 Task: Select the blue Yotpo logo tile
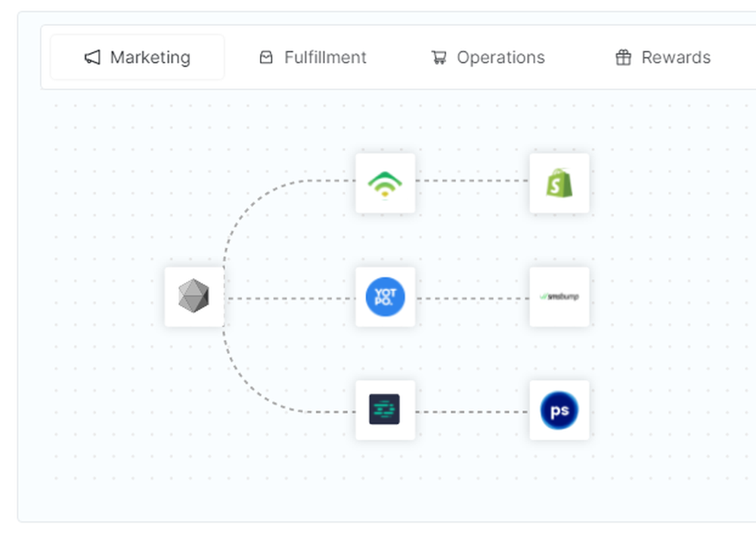click(x=386, y=297)
